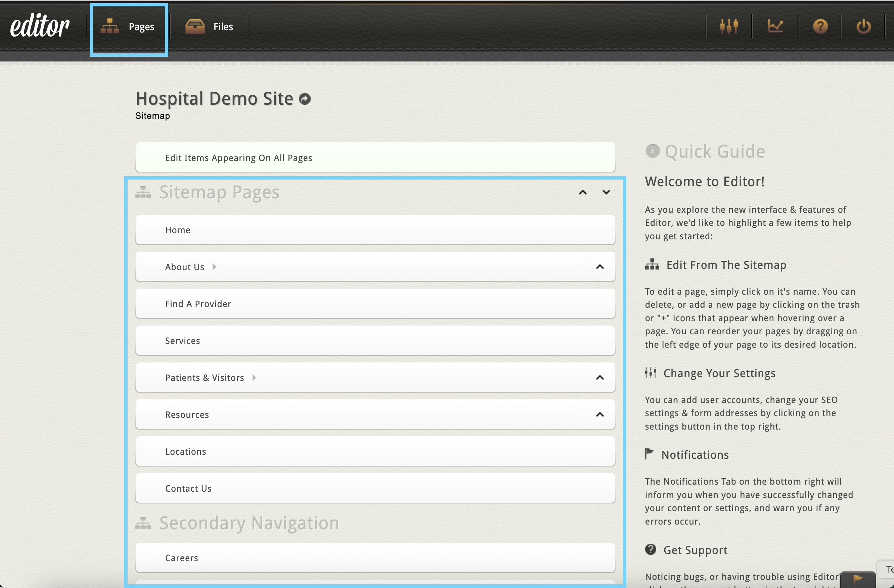Click the expand-all down chevron on Sitemap Pages
This screenshot has width=894, height=588.
click(606, 192)
